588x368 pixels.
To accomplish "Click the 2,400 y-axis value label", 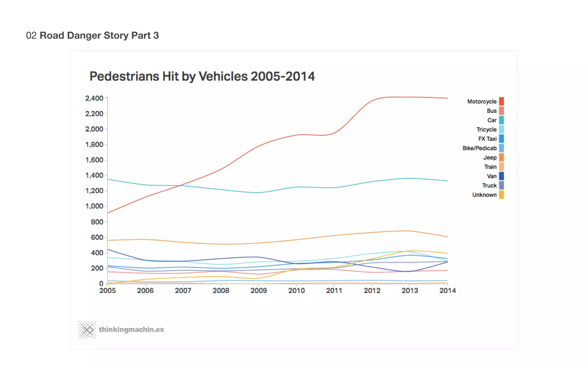I will 94,98.
